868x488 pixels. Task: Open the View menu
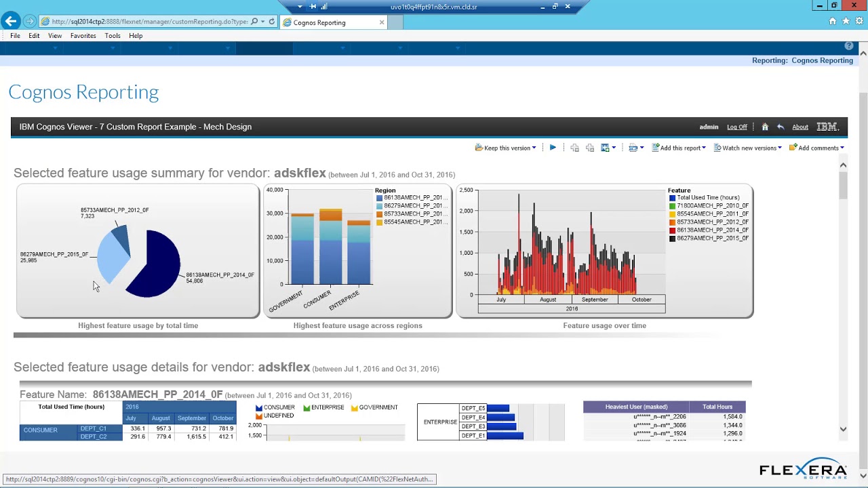coord(55,36)
